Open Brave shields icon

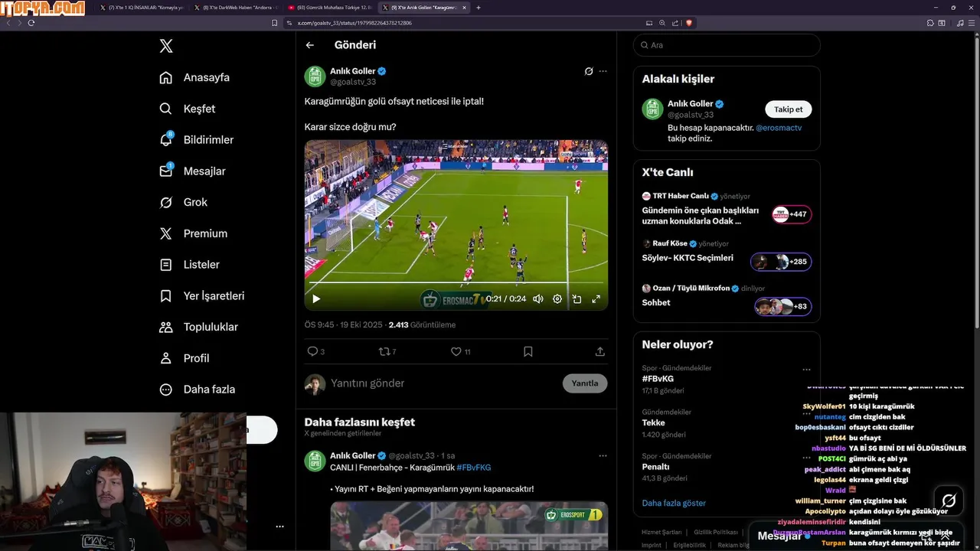[x=688, y=23]
